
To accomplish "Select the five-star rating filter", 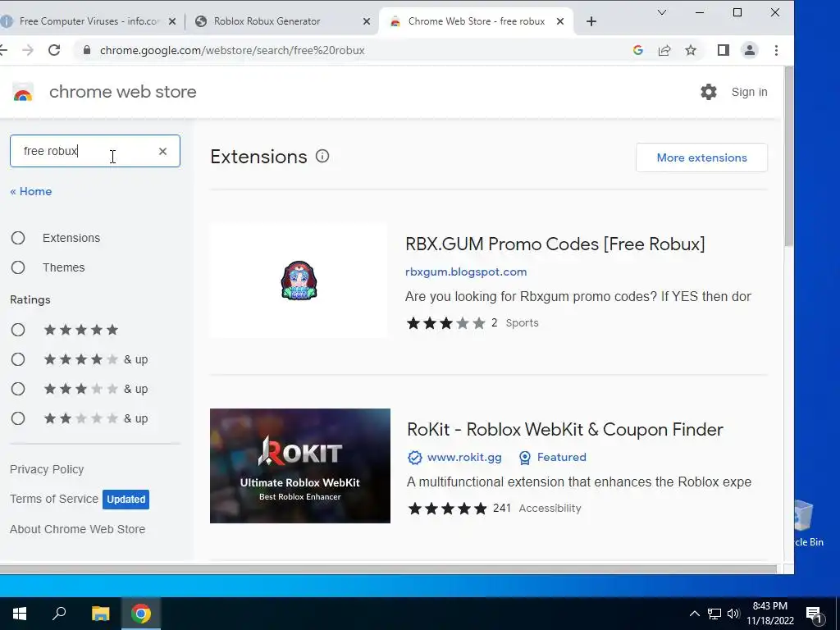I will coord(18,330).
